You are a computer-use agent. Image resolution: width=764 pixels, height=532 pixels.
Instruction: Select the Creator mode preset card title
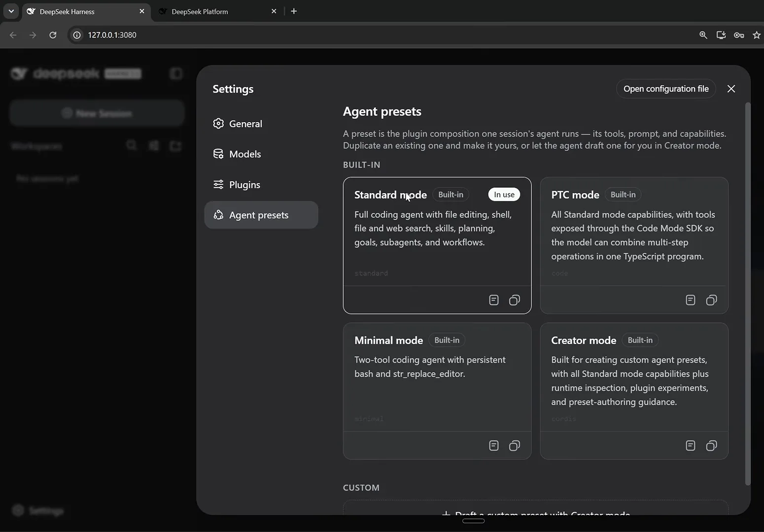pos(584,340)
